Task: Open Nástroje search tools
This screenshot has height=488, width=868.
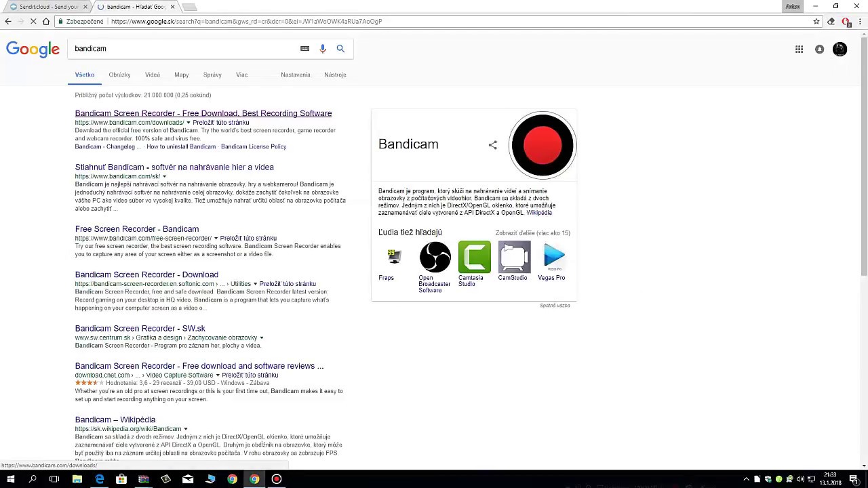Action: [x=335, y=75]
